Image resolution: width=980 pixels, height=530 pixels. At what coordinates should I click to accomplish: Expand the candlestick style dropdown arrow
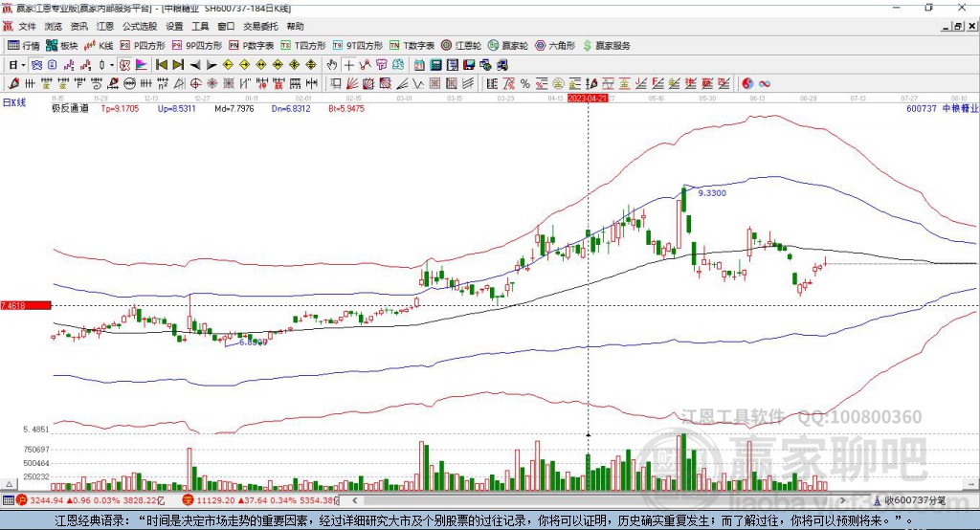(112, 65)
